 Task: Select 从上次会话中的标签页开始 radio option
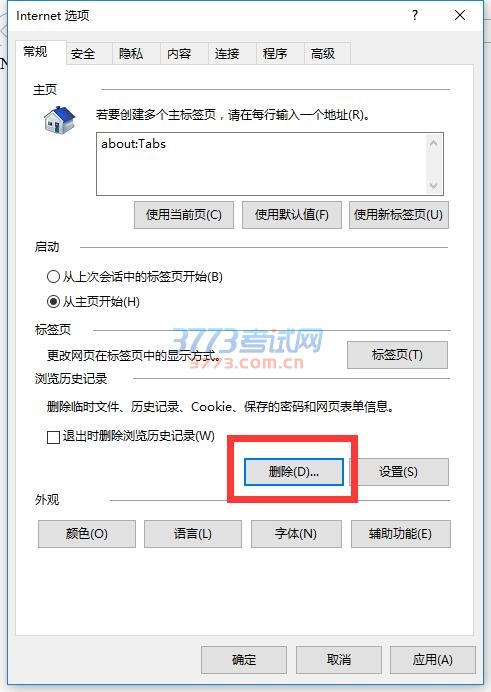point(53,277)
